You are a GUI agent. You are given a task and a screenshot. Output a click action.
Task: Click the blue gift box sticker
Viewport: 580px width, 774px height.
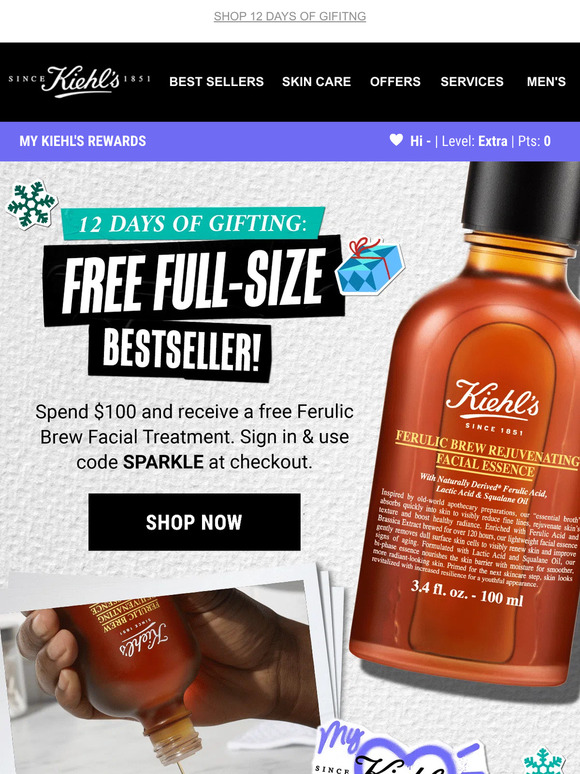tap(370, 266)
